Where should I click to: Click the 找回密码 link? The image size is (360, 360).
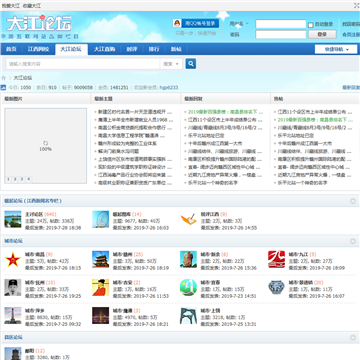351,24
